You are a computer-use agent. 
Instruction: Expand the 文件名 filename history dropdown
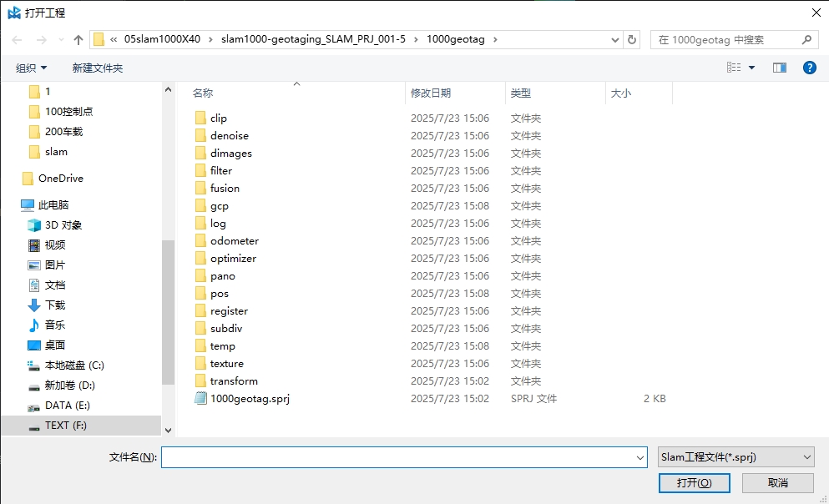pos(640,457)
